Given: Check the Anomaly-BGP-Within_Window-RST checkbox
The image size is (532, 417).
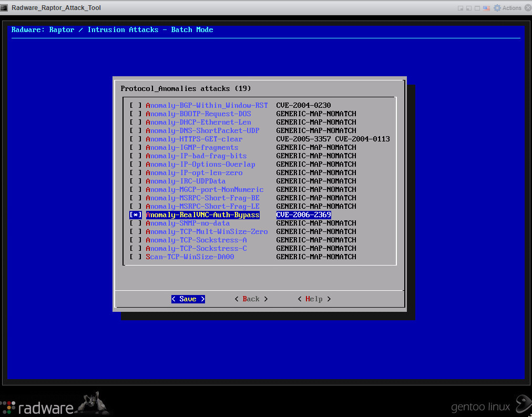Looking at the screenshot, I should 136,106.
